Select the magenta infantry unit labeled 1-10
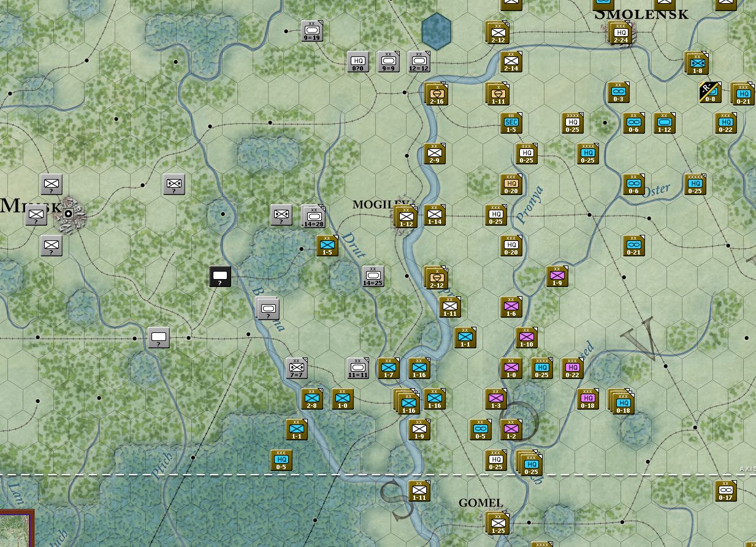Screen dimensions: 756x547 [x=527, y=337]
